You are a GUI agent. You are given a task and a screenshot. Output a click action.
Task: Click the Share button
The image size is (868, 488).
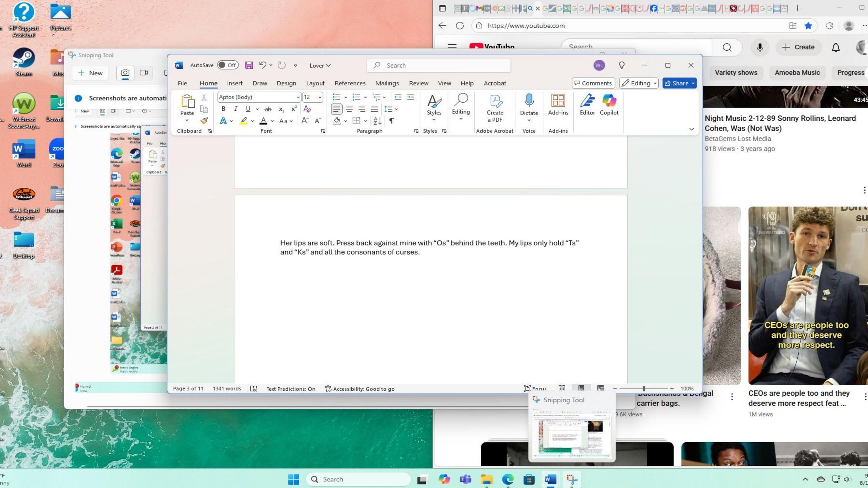point(679,83)
